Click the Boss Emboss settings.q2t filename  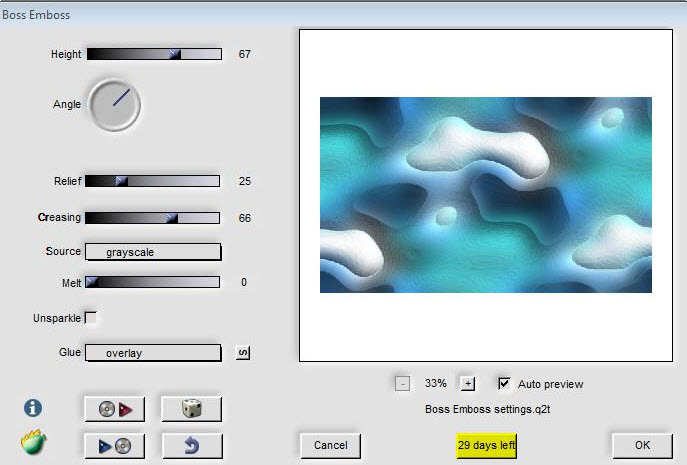(487, 409)
